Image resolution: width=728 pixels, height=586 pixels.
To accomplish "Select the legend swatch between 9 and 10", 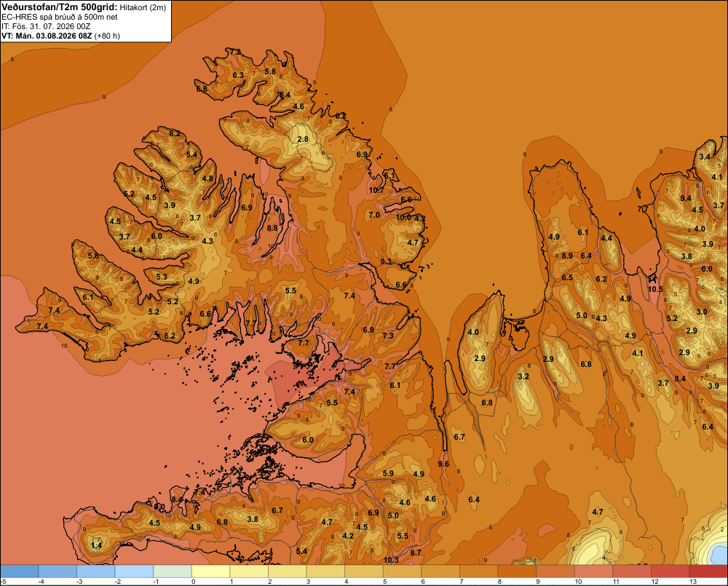I will tap(555, 571).
